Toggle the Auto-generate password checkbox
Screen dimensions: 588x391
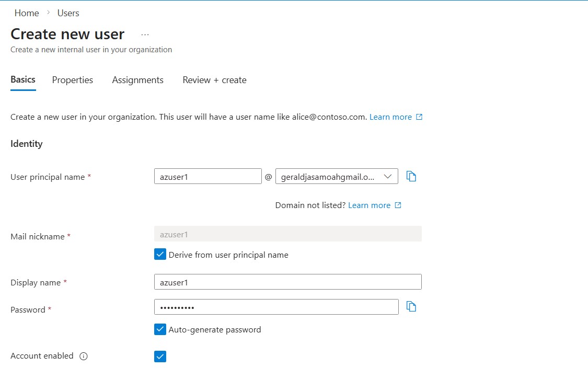click(x=160, y=329)
